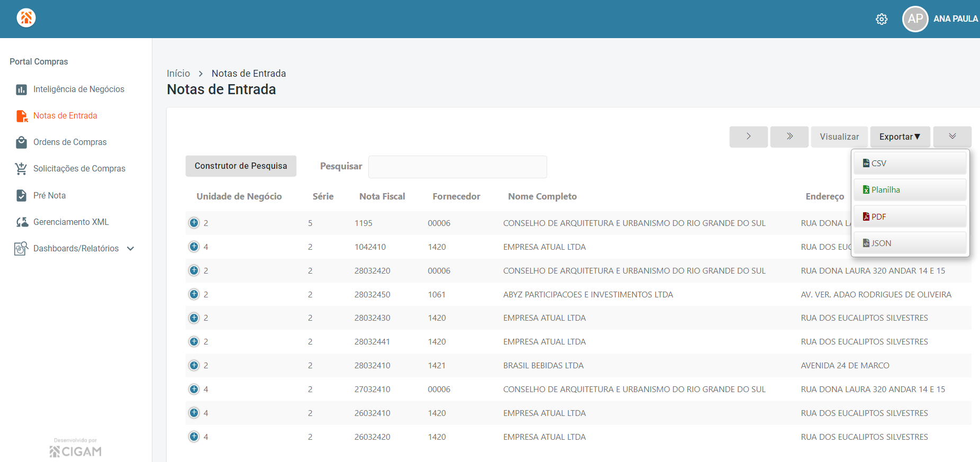Open the double-chevron down options button
This screenshot has height=462, width=980.
[x=952, y=137]
